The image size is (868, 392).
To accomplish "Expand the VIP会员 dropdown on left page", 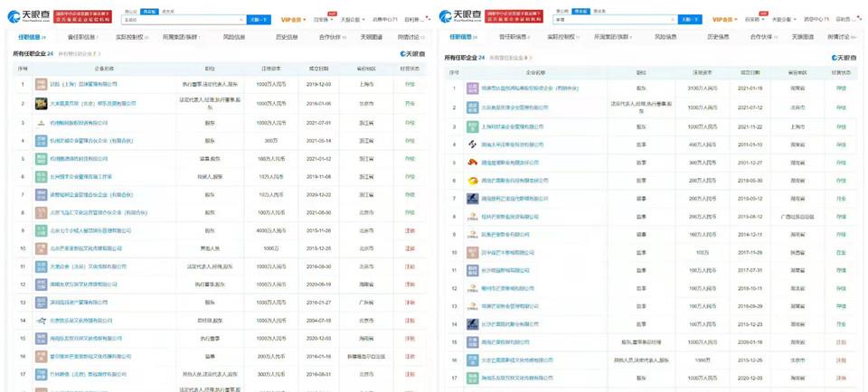I will point(293,19).
